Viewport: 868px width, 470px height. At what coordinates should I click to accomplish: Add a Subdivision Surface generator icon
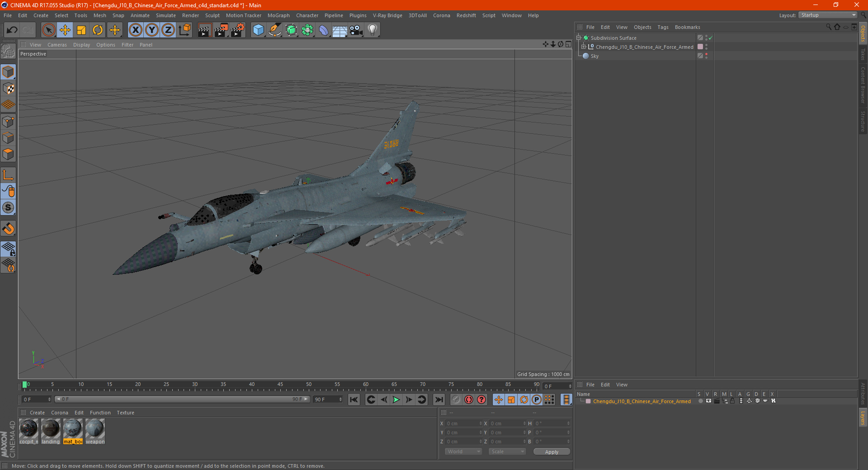click(x=291, y=30)
